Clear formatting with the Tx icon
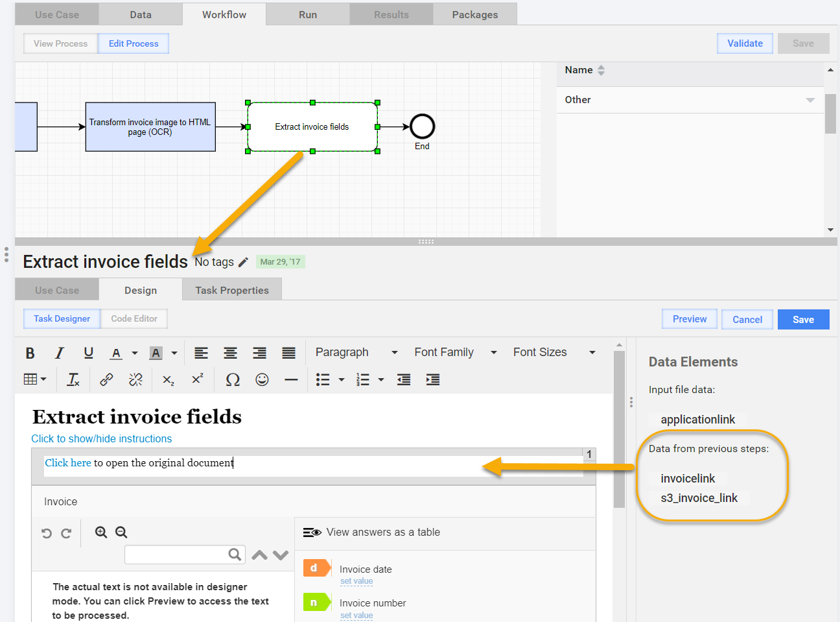This screenshot has width=840, height=622. tap(73, 379)
